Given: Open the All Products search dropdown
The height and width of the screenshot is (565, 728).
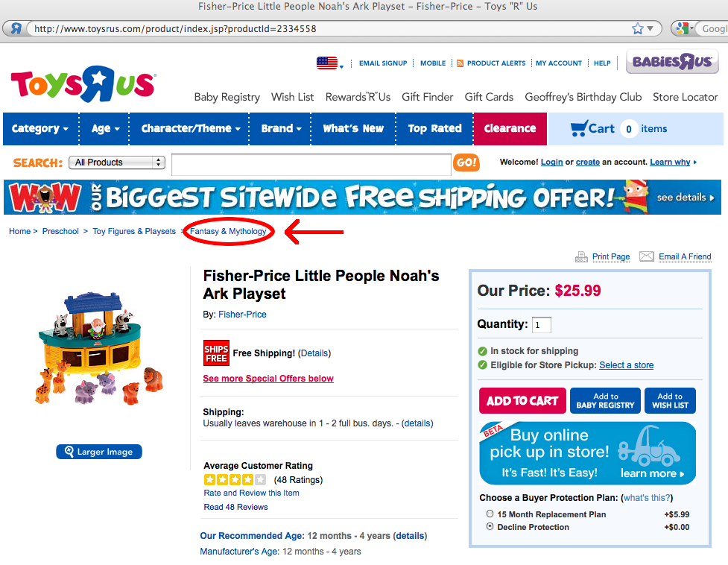Looking at the screenshot, I should tap(117, 162).
